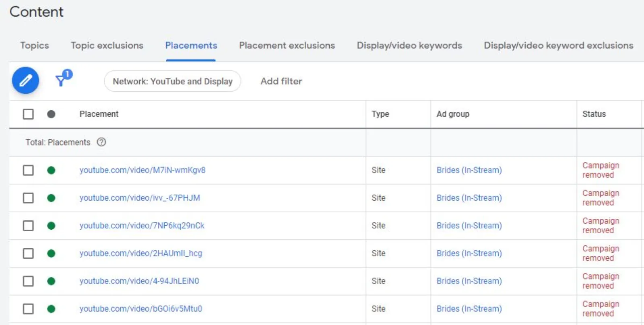Image resolution: width=644 pixels, height=325 pixels.
Task: Click Campaign removed status in ivv_-67PHJM row
Action: tap(601, 198)
